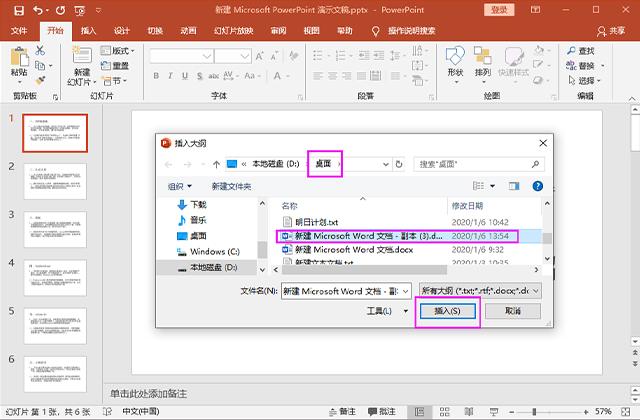Click the Save icon in title bar
Image resolution: width=640 pixels, height=420 pixels.
(19, 10)
